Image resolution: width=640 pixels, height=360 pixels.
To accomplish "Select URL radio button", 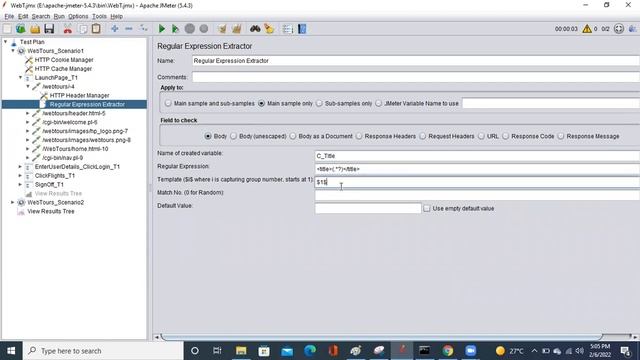I will click(x=481, y=136).
